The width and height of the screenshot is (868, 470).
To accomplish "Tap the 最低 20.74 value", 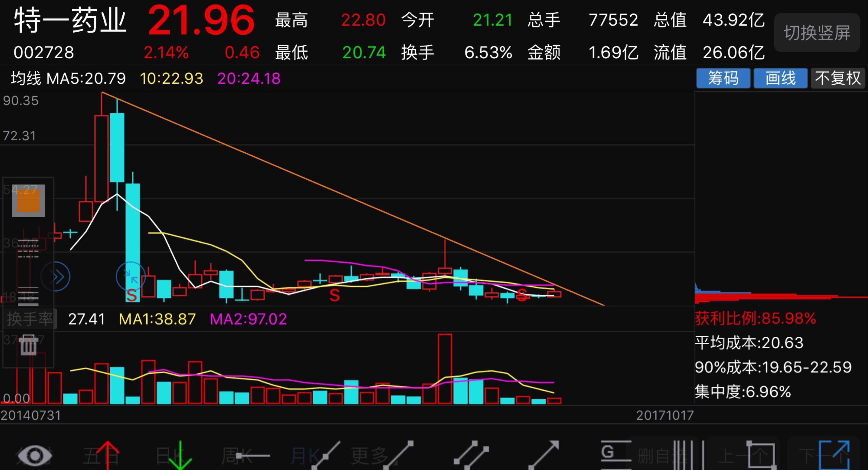I will [x=364, y=53].
